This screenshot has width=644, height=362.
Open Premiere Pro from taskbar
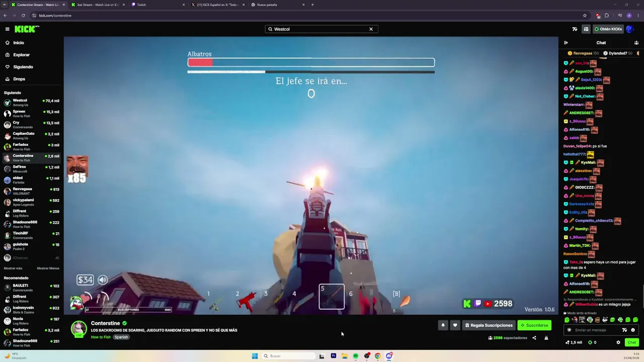tap(333, 356)
